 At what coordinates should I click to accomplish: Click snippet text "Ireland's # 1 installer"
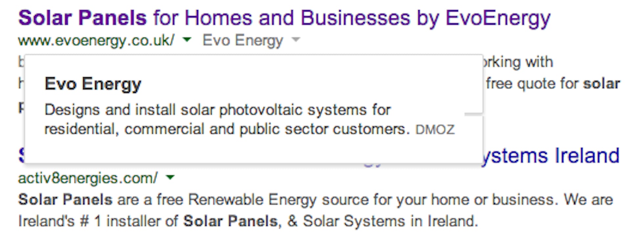point(98,221)
